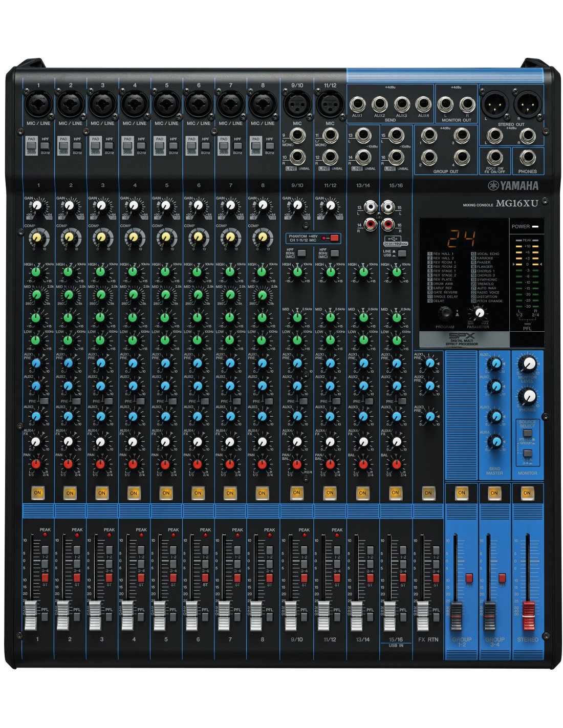Click the channel 5 red PAN knob
The width and height of the screenshot is (563, 728).
pyautogui.click(x=165, y=464)
